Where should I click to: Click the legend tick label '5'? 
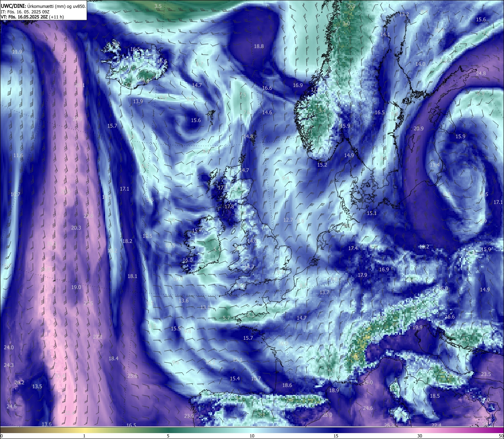coord(168,436)
